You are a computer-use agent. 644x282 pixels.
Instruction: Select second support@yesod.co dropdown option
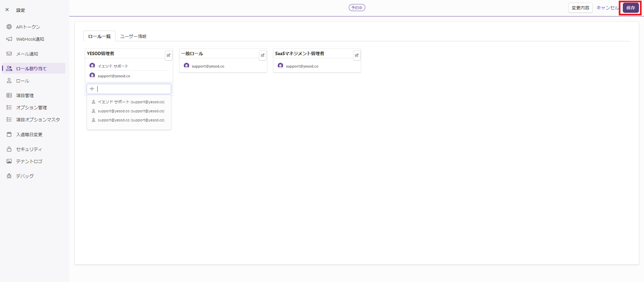coord(129,111)
